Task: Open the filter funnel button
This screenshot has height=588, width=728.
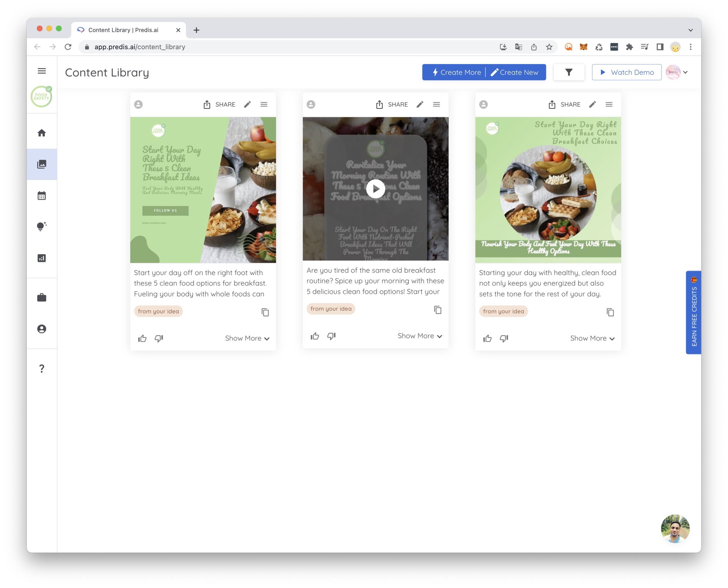Action: [568, 72]
